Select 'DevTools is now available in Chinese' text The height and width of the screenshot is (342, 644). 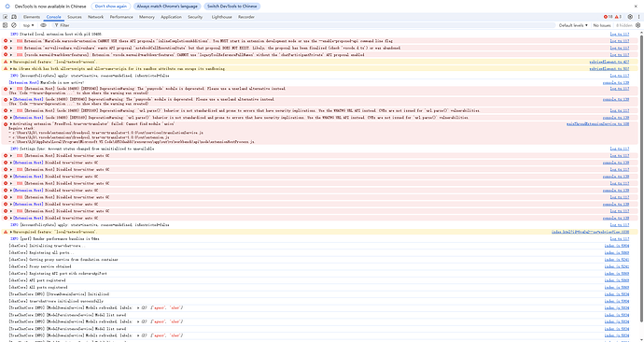click(x=50, y=7)
